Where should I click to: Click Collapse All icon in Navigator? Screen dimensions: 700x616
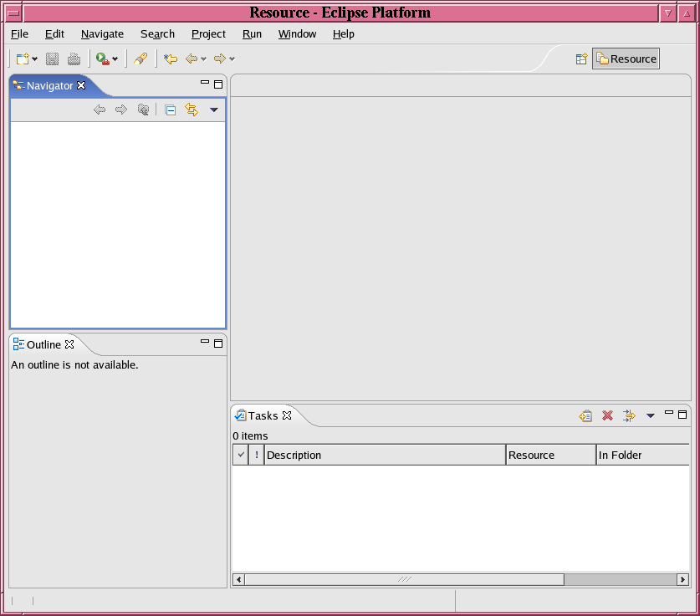coord(170,109)
